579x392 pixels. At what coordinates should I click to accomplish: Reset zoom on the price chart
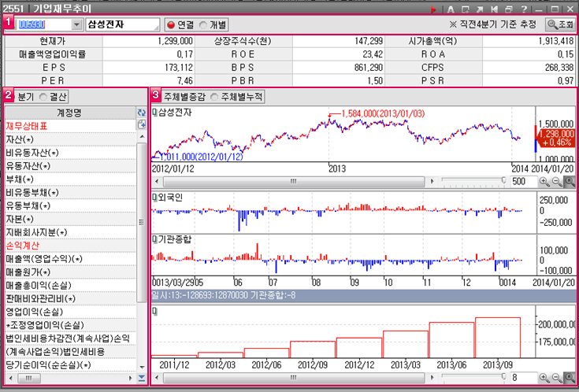(570, 182)
